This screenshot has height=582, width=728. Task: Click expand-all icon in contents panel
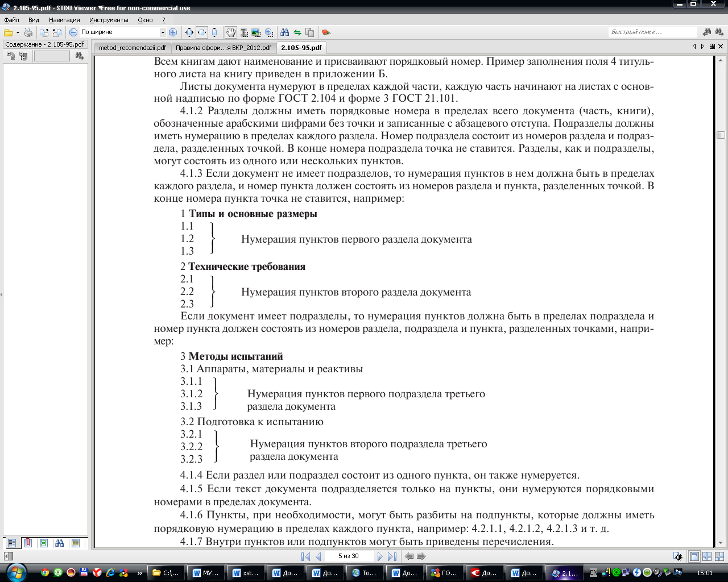pyautogui.click(x=10, y=56)
